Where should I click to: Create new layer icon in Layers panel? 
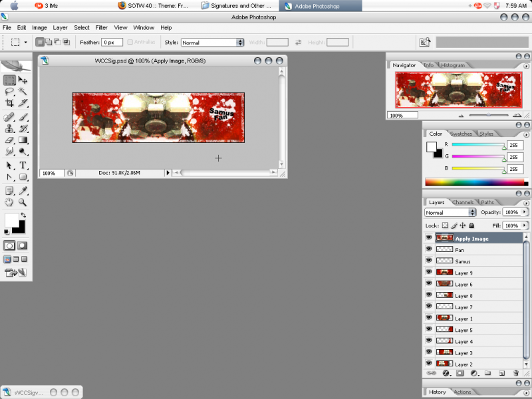502,373
